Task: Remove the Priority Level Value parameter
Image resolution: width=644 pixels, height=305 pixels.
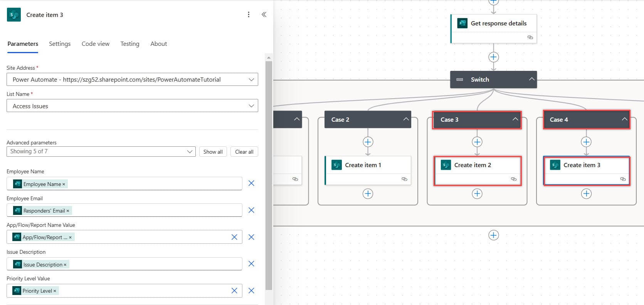Action: [x=251, y=291]
